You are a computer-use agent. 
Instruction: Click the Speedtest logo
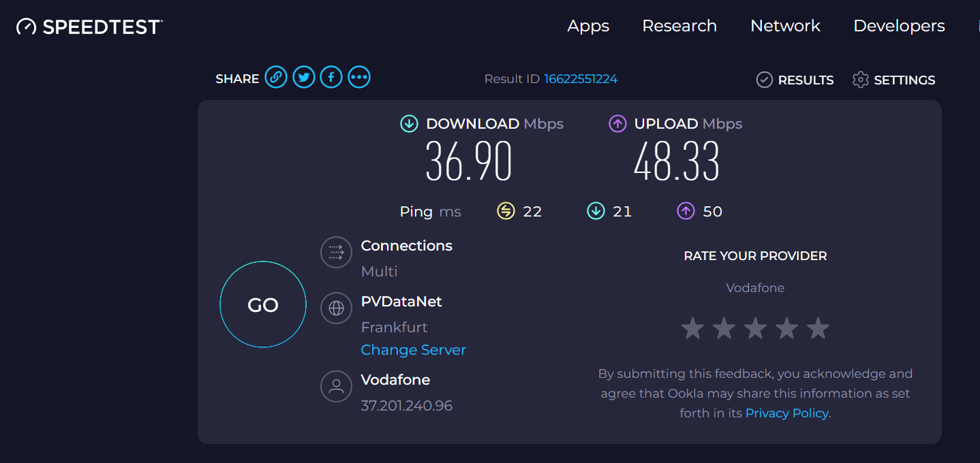pyautogui.click(x=89, y=27)
